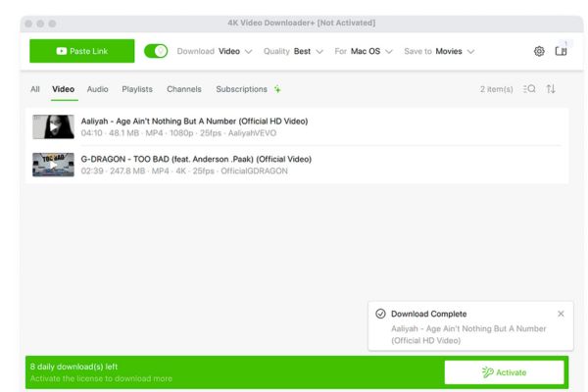588x392 pixels.
Task: Click the green sparkle icon beside Subscriptions
Action: click(277, 89)
